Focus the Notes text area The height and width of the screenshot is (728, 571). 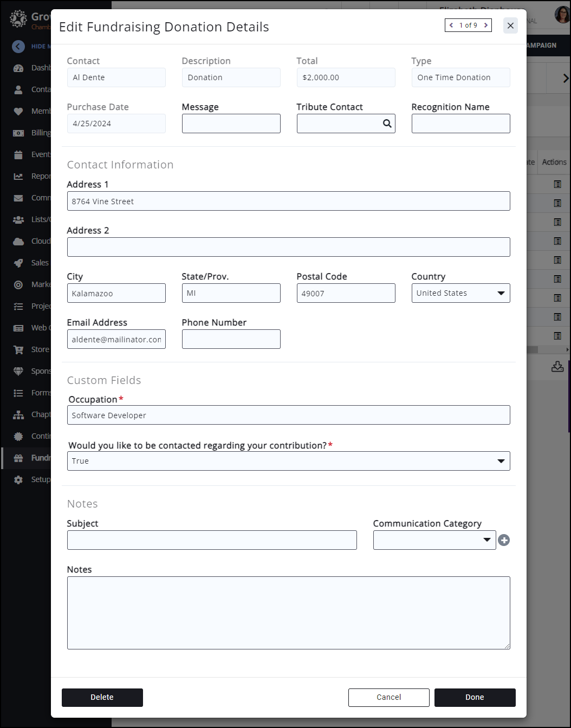288,613
